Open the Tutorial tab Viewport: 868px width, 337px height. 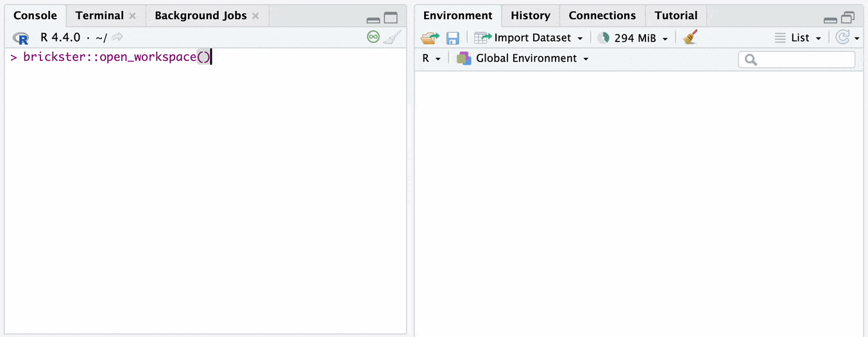coord(676,15)
